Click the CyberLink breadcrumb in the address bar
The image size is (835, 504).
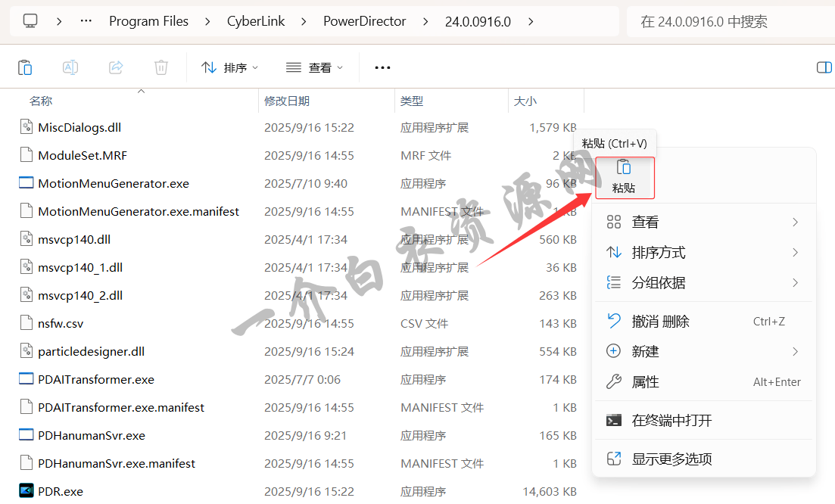pos(256,21)
